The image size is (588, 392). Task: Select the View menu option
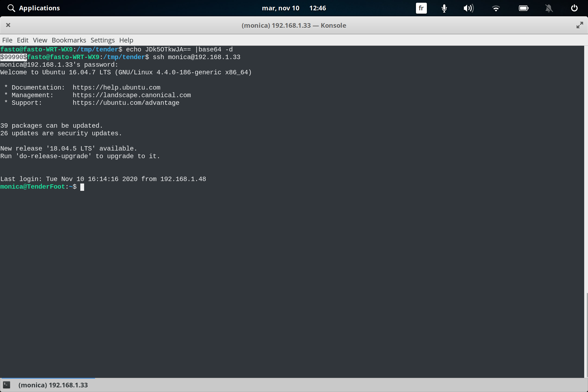point(40,40)
